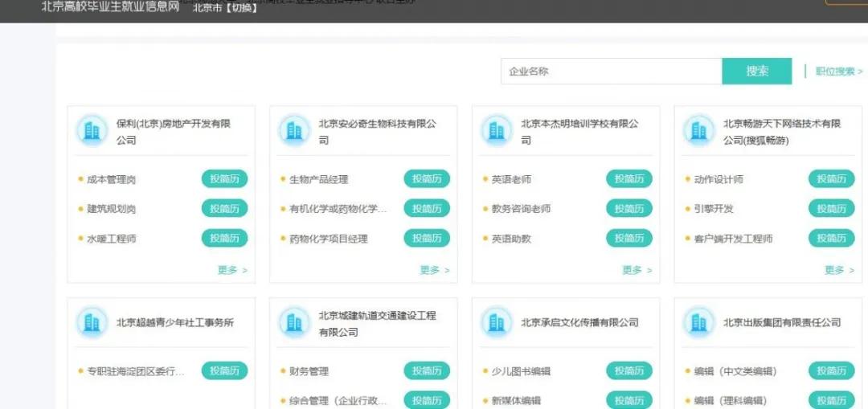Viewport: 868px width, 409px height.
Task: Expand 更多 in 北京畅游天下 card
Action: click(x=840, y=270)
